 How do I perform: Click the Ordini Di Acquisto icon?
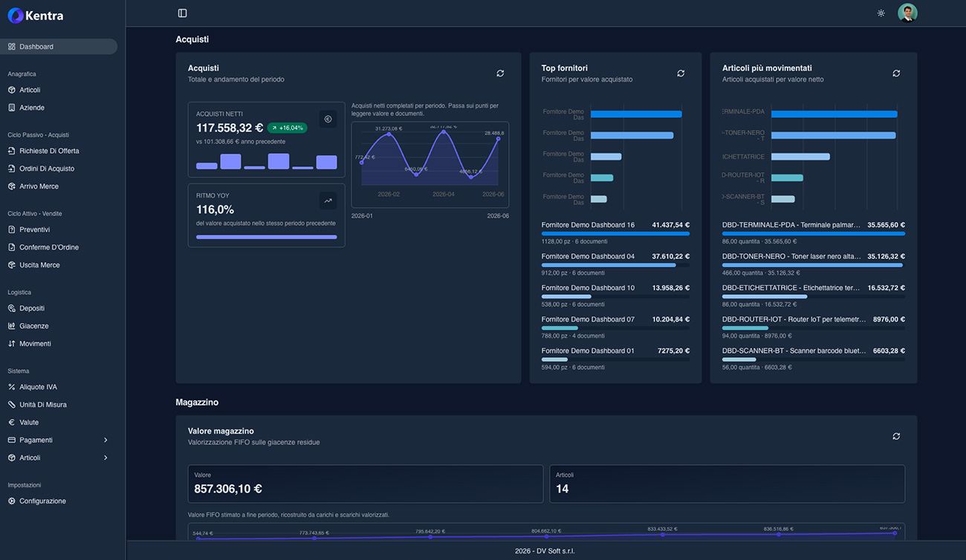(x=12, y=169)
